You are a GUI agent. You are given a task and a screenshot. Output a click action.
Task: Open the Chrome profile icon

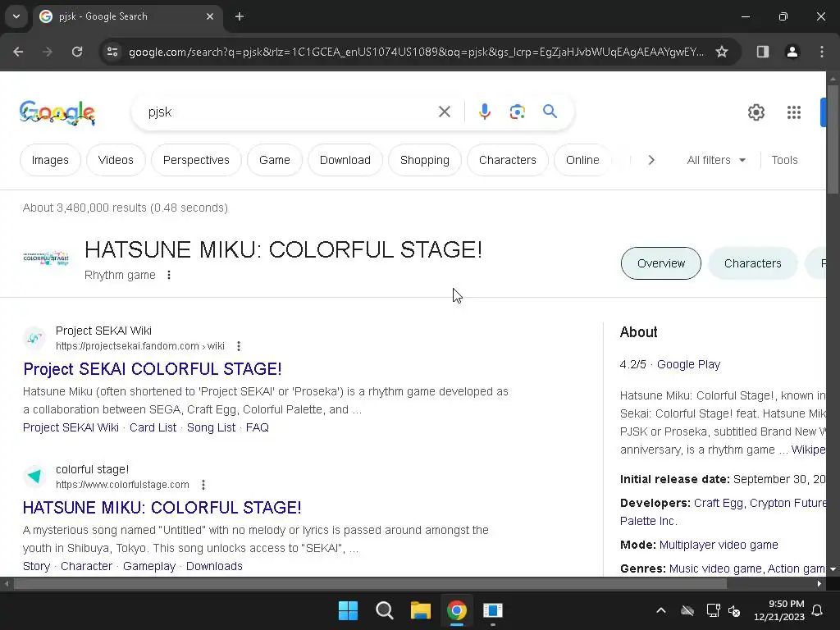tap(792, 52)
